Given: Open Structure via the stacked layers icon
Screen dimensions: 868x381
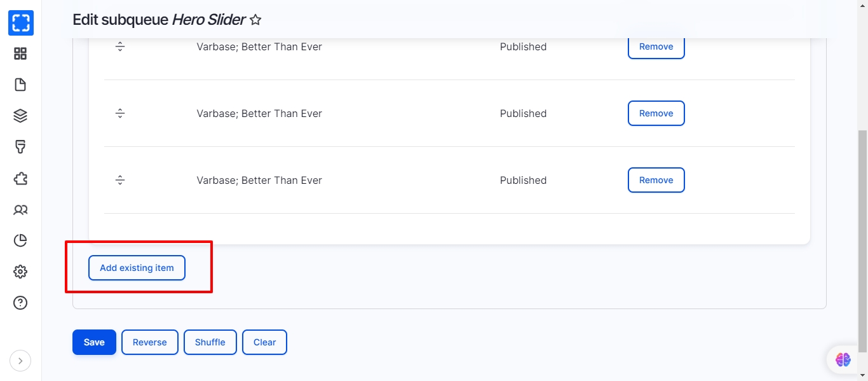Looking at the screenshot, I should pos(20,116).
